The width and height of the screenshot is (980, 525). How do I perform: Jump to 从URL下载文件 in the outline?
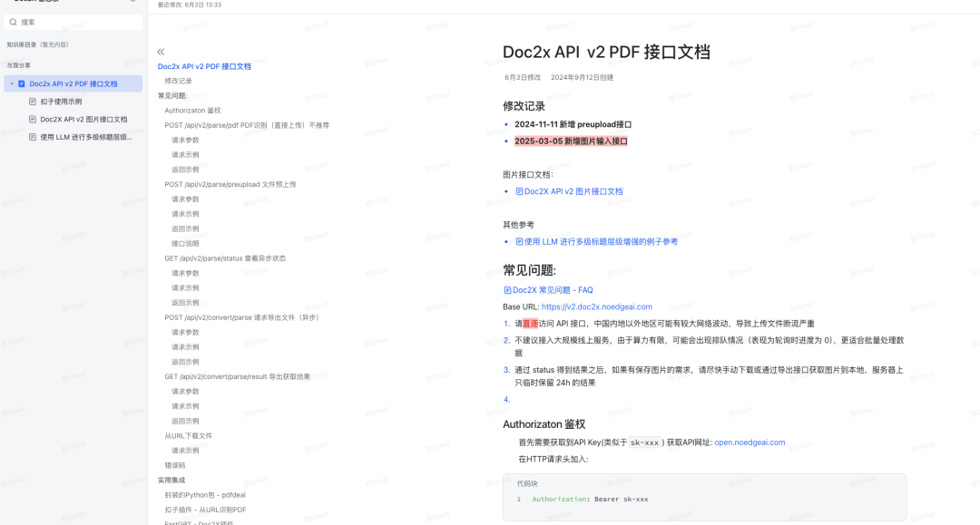(x=188, y=436)
